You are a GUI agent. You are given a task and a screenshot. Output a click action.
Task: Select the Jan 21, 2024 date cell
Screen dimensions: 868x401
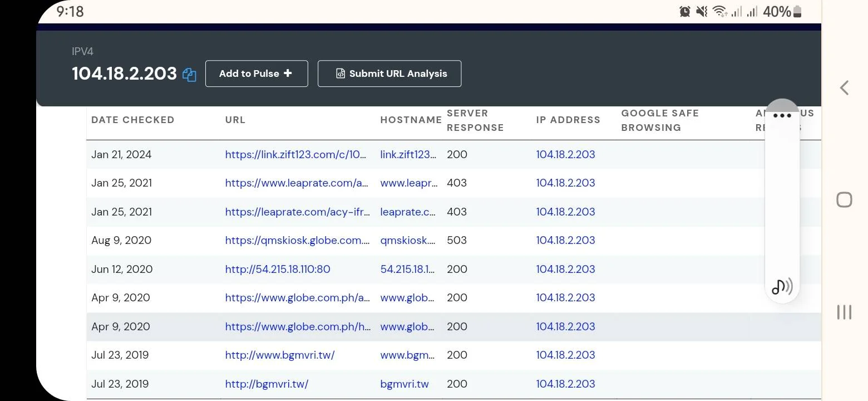[121, 154]
